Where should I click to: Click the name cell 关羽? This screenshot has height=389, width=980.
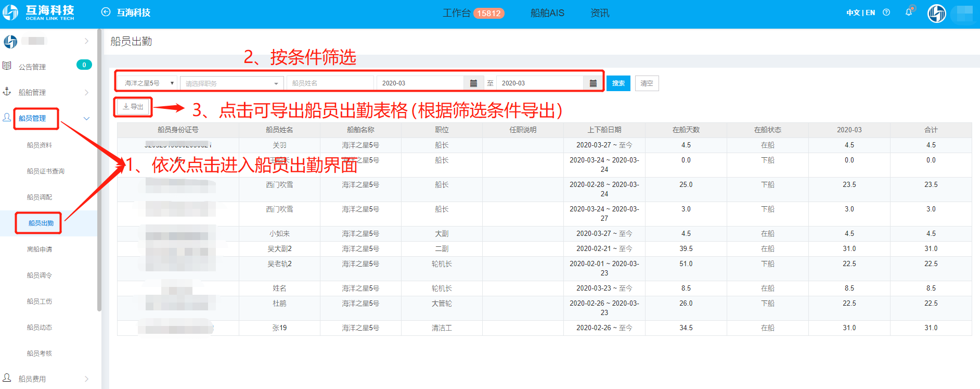(x=279, y=145)
